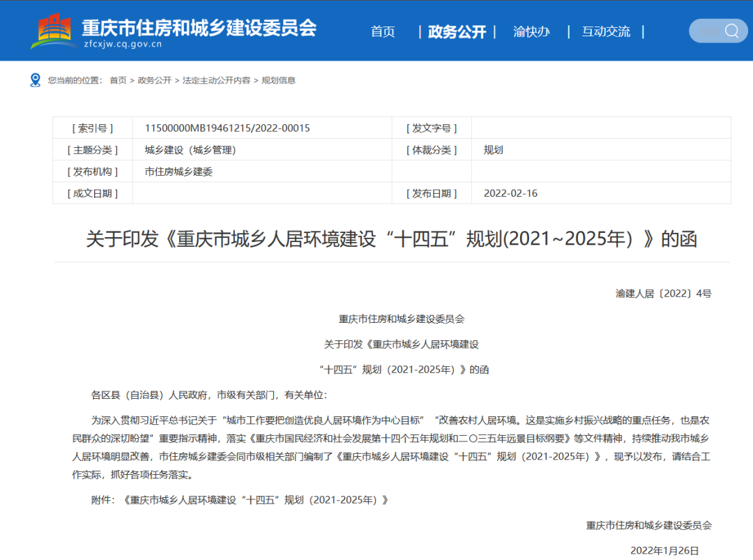Image resolution: width=753 pixels, height=560 pixels.
Task: Click the 市住房城乡建委 value cell
Action: coord(262,172)
